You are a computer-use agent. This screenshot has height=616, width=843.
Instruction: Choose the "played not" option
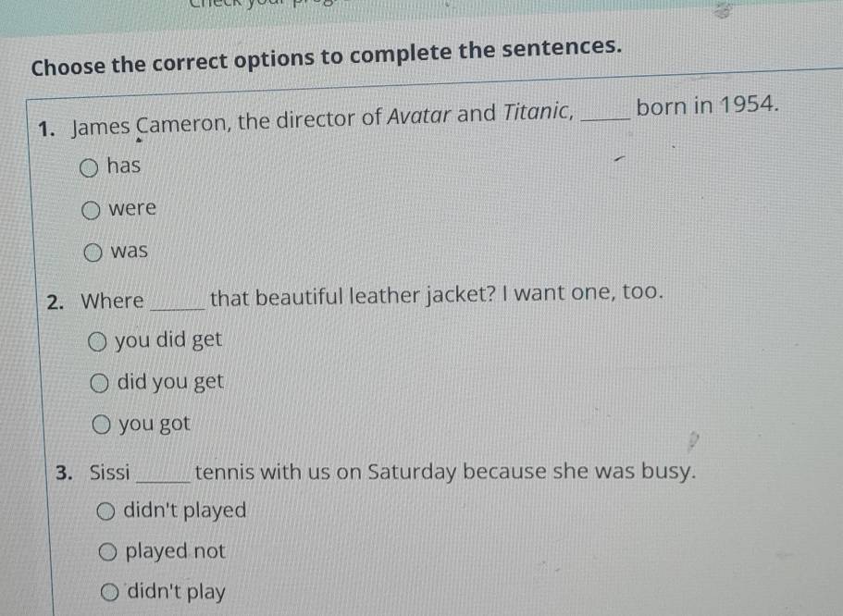(108, 552)
